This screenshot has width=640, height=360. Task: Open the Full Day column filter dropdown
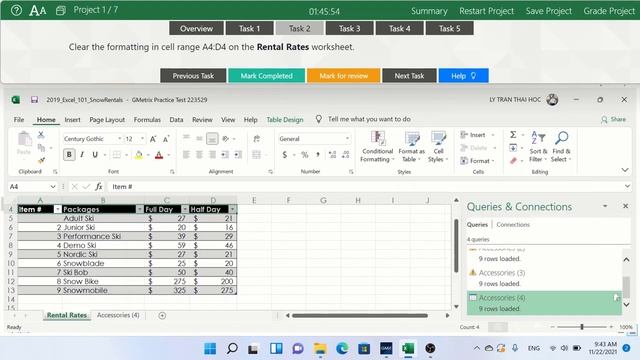(x=185, y=209)
